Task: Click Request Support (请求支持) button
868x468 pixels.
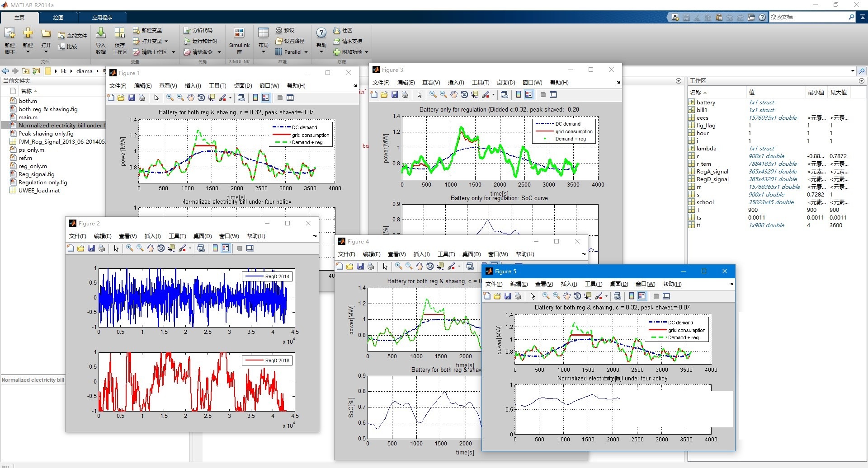Action: pyautogui.click(x=348, y=41)
